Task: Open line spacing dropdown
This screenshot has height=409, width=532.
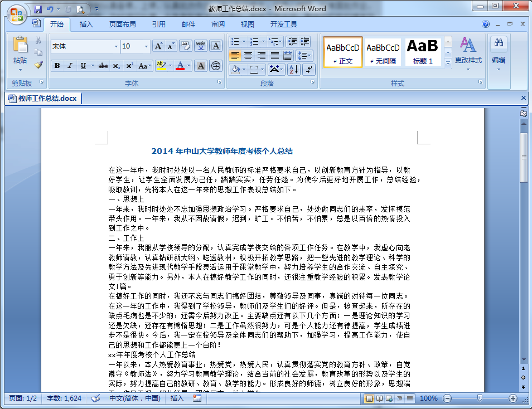Action: tap(304, 56)
